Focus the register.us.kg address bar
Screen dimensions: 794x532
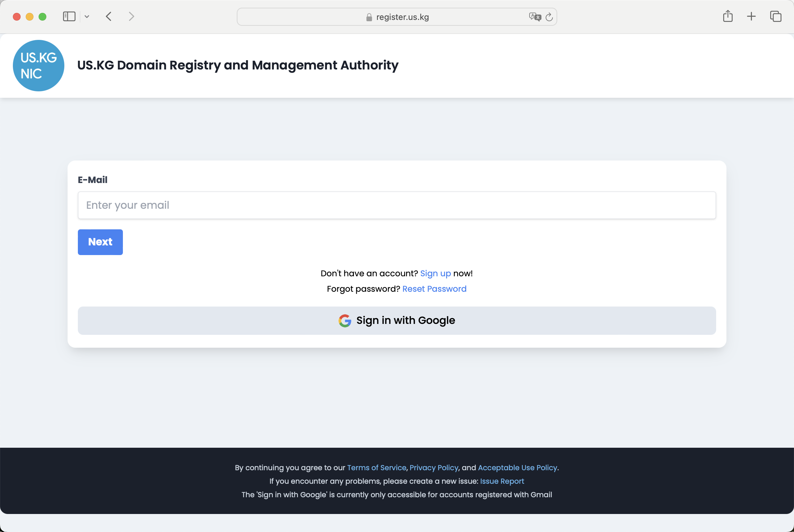point(402,17)
